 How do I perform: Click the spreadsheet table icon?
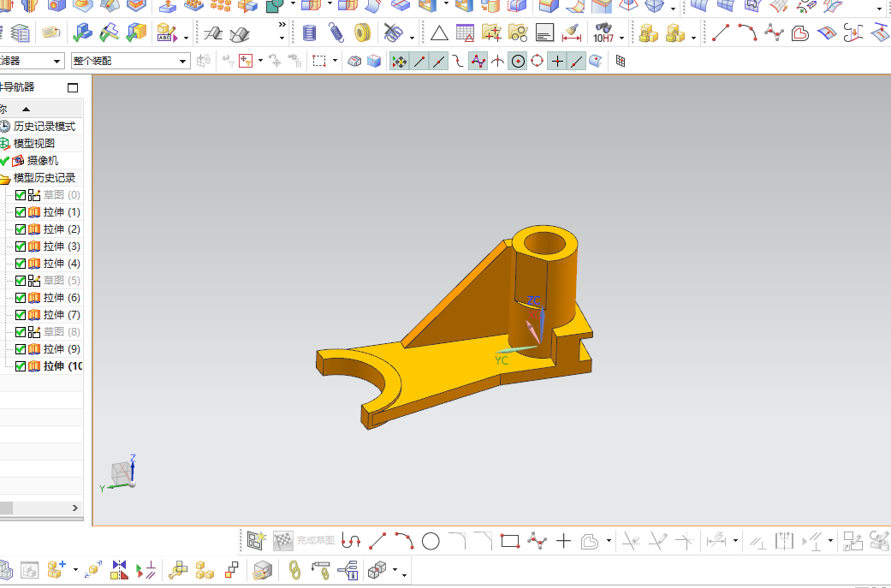point(465,33)
